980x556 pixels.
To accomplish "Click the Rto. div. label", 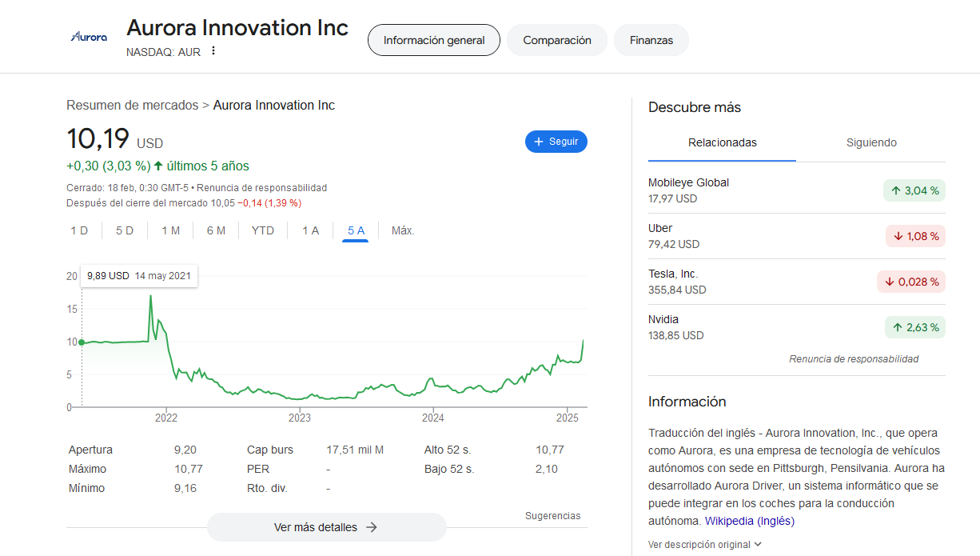I will tap(267, 488).
